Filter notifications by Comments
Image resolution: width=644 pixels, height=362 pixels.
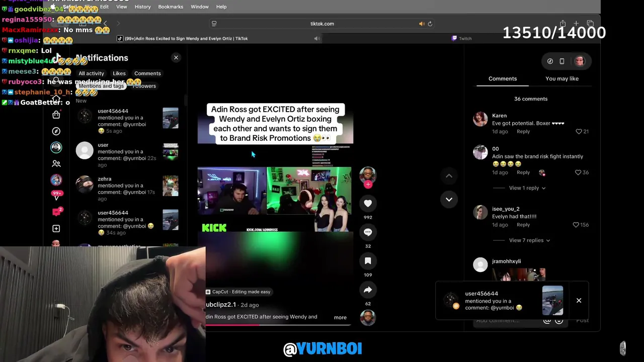coord(147,73)
